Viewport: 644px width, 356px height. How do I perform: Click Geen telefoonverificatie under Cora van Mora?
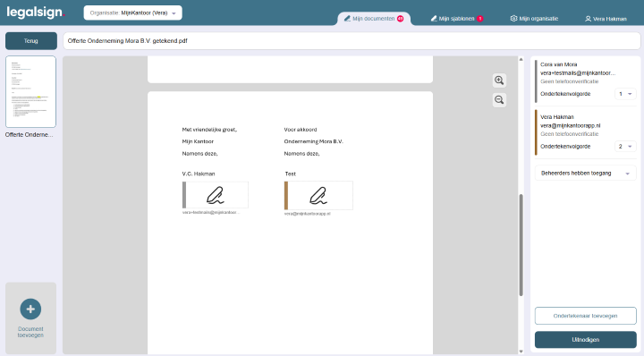coord(569,81)
